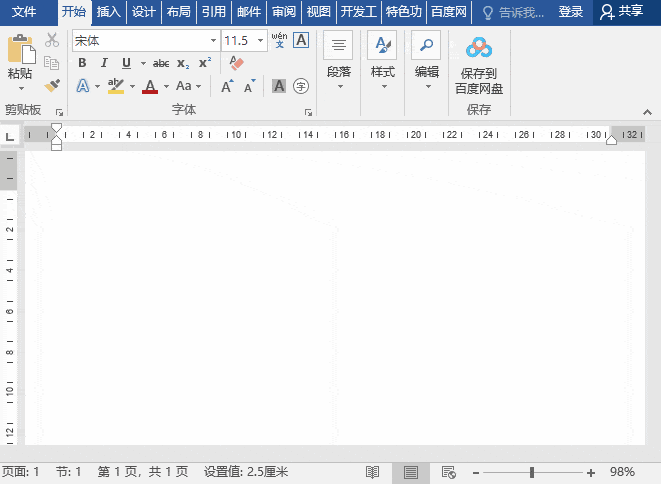
Task: Open the 特色功 features tab
Action: click(x=403, y=12)
